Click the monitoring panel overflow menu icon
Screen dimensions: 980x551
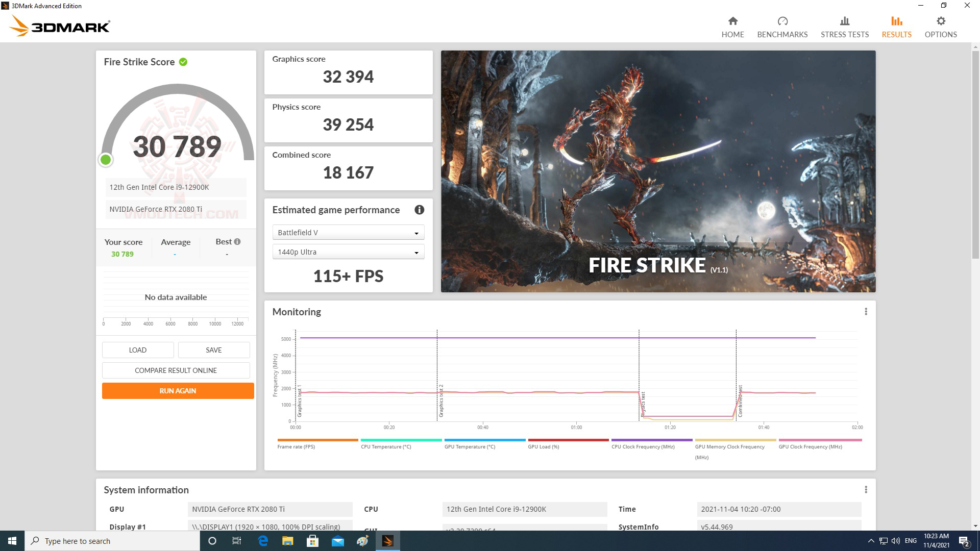[866, 312]
